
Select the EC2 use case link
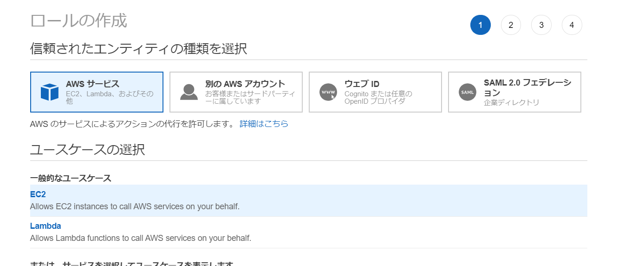[x=38, y=194]
